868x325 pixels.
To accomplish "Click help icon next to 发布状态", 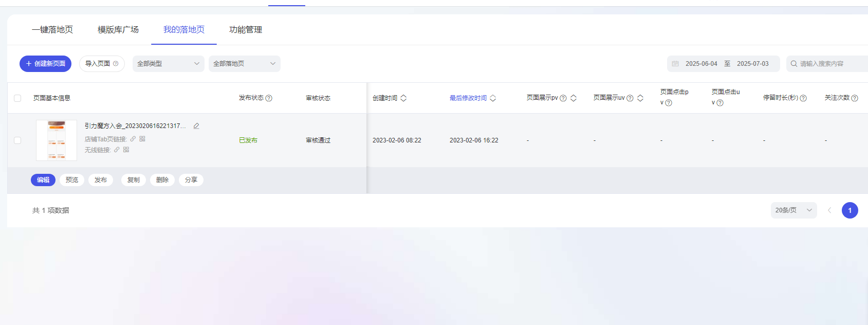I will point(269,98).
